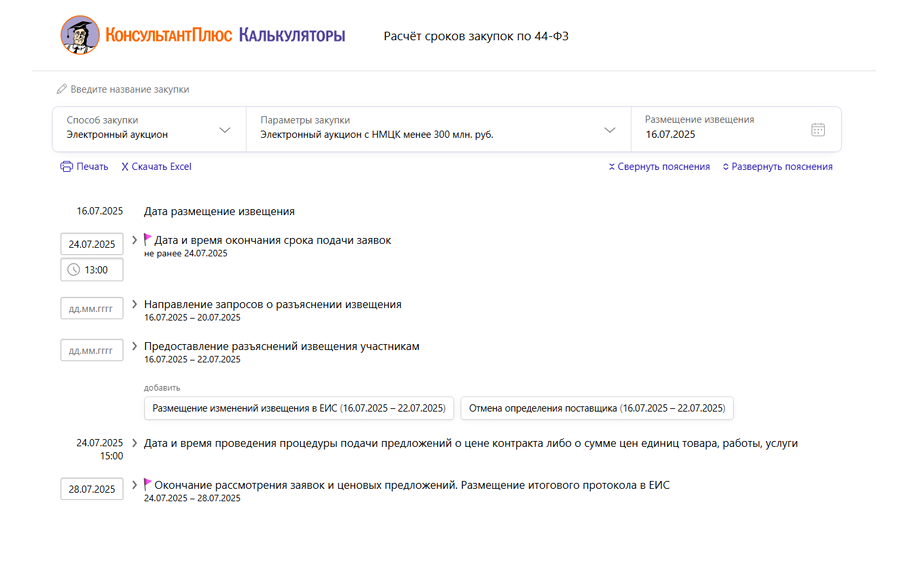
Task: Open the Параметры закупки dropdown
Action: (x=438, y=129)
